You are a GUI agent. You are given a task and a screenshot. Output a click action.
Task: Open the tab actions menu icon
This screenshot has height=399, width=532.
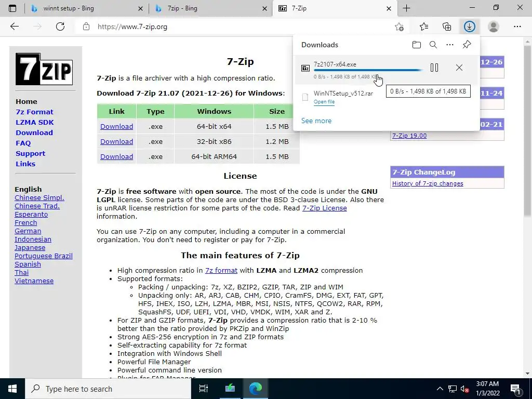[12, 8]
